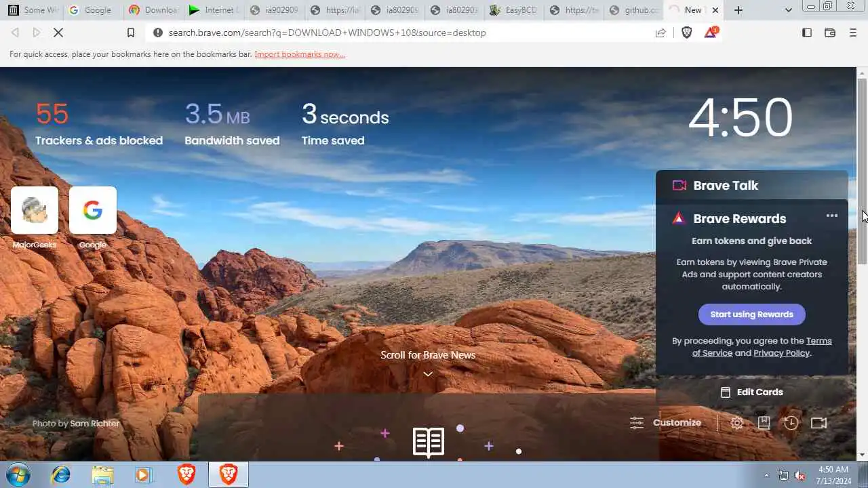Open the settings gear on the new tab page
The height and width of the screenshot is (488, 868).
pos(737,423)
